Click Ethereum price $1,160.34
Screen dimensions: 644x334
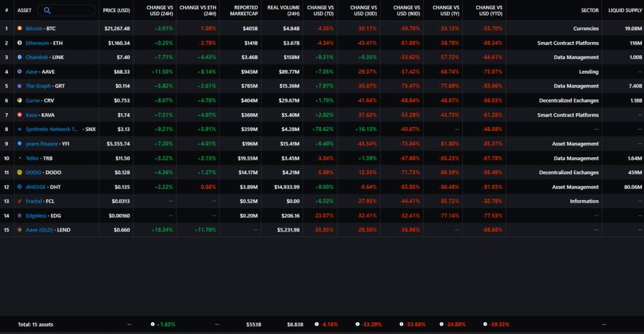point(119,43)
